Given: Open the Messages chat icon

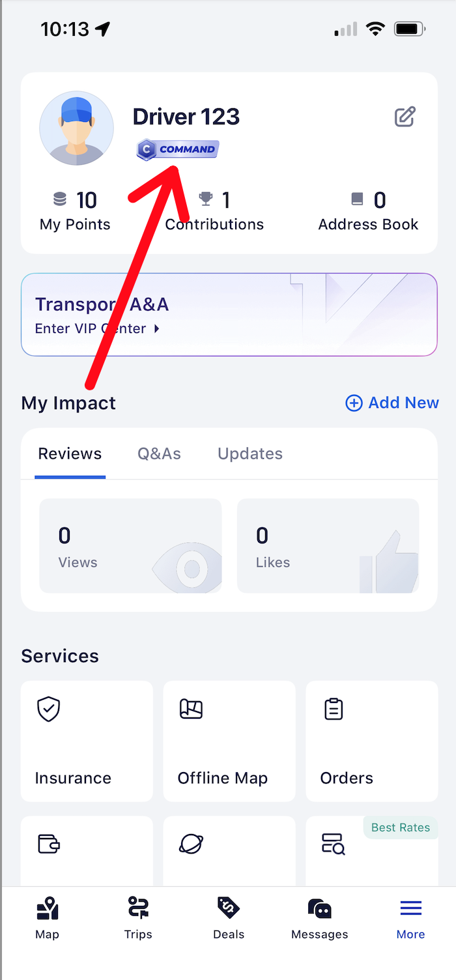Looking at the screenshot, I should pyautogui.click(x=319, y=908).
